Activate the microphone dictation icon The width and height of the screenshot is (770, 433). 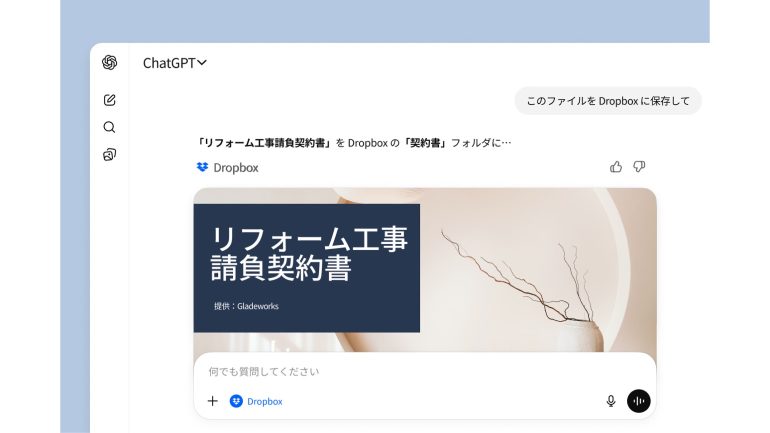coord(611,401)
